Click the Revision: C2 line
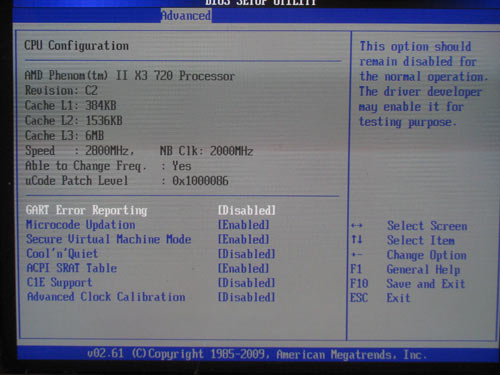 point(61,90)
